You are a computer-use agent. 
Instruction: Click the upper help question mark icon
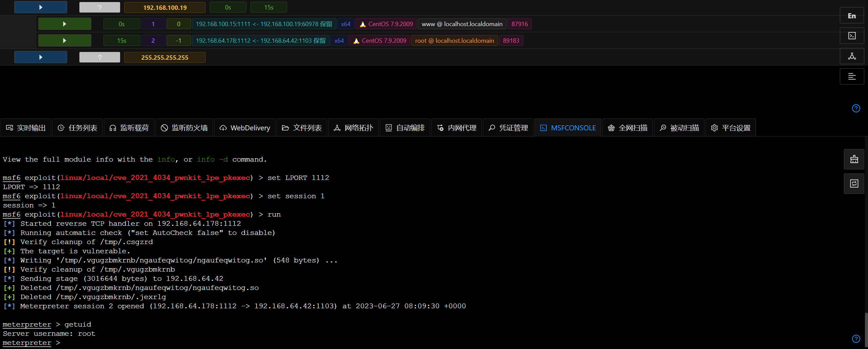pos(856,108)
